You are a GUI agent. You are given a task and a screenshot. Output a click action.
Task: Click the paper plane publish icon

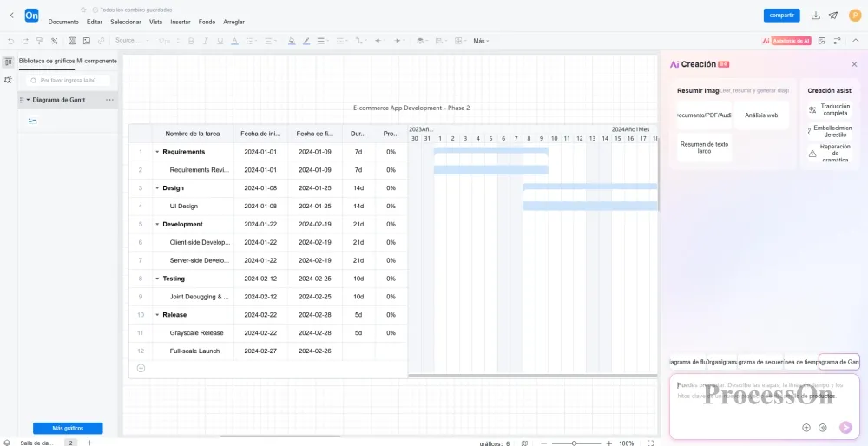[x=833, y=16]
